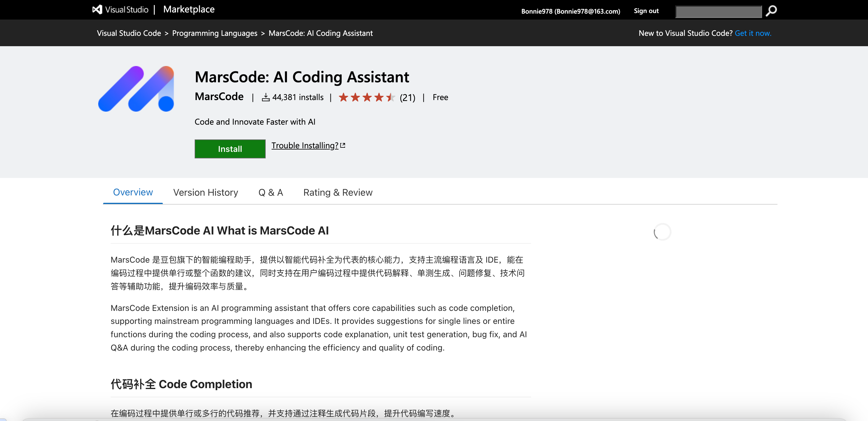
Task: Open Programming Languages breadcrumb
Action: pos(215,33)
